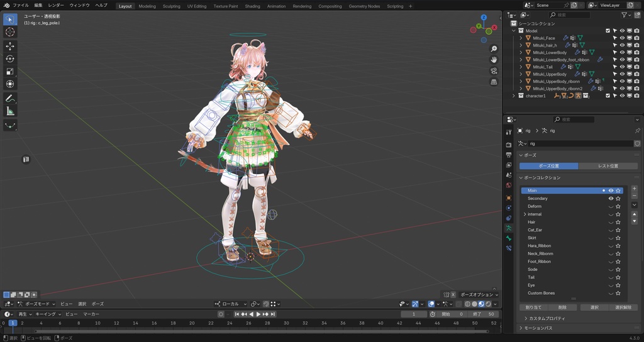Viewport: 644px width, 342px height.
Task: Pick the Annotate pencil tool
Action: [10, 99]
